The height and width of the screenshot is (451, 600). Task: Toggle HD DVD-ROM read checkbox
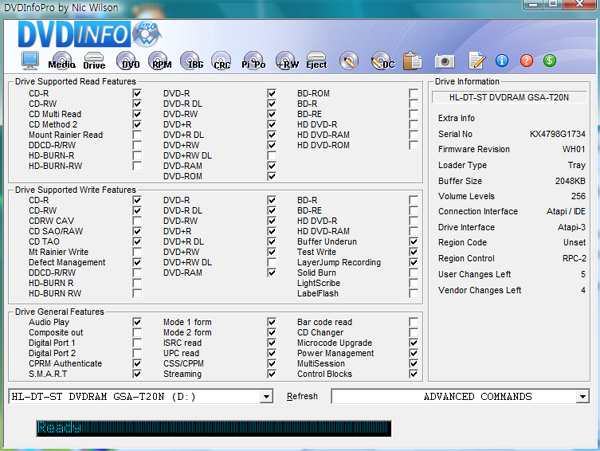(413, 145)
